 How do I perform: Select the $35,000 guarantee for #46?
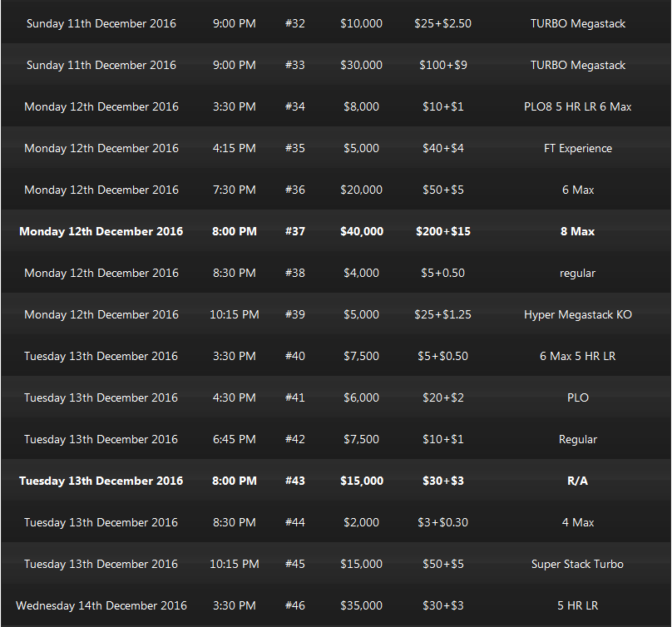click(361, 605)
